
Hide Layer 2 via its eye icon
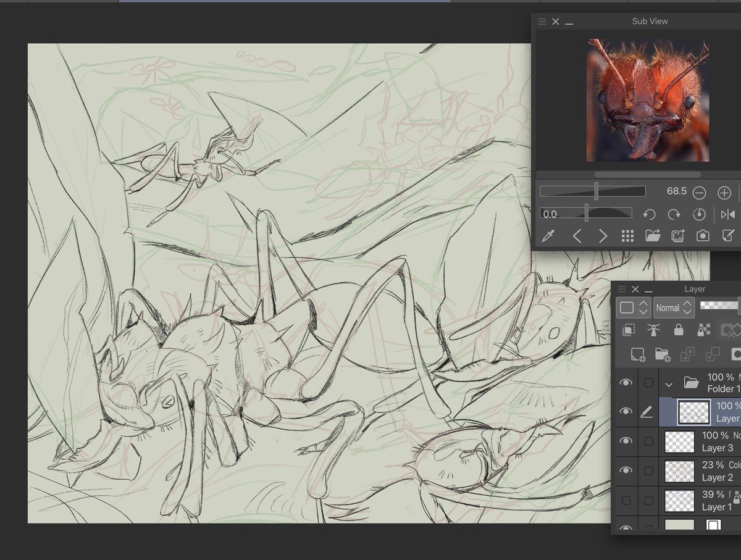626,470
